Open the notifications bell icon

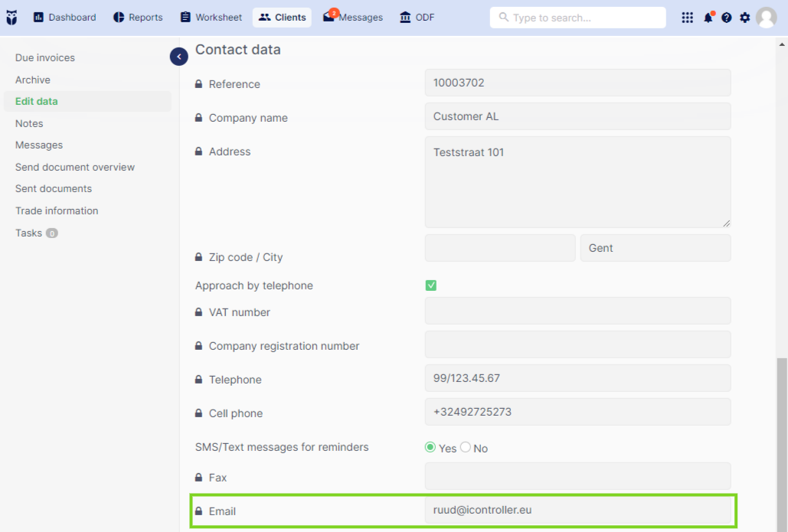(708, 18)
